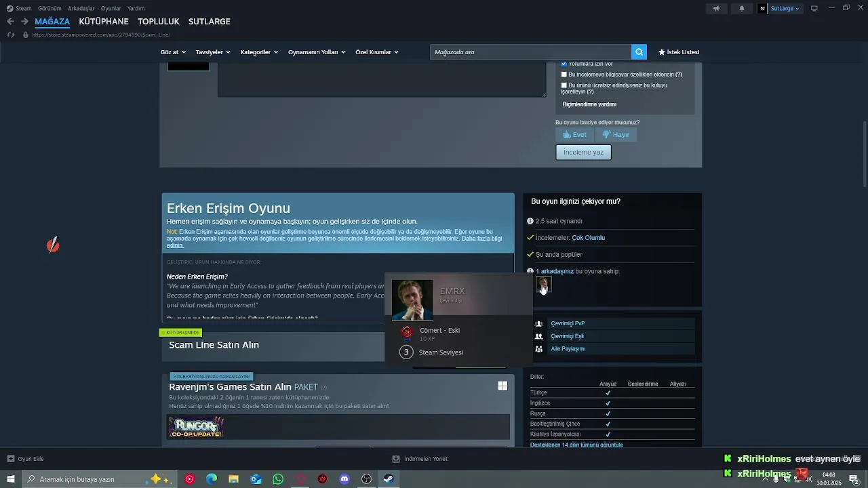Go forward with the Steam forward arrow
868x488 pixels.
pyautogui.click(x=24, y=21)
